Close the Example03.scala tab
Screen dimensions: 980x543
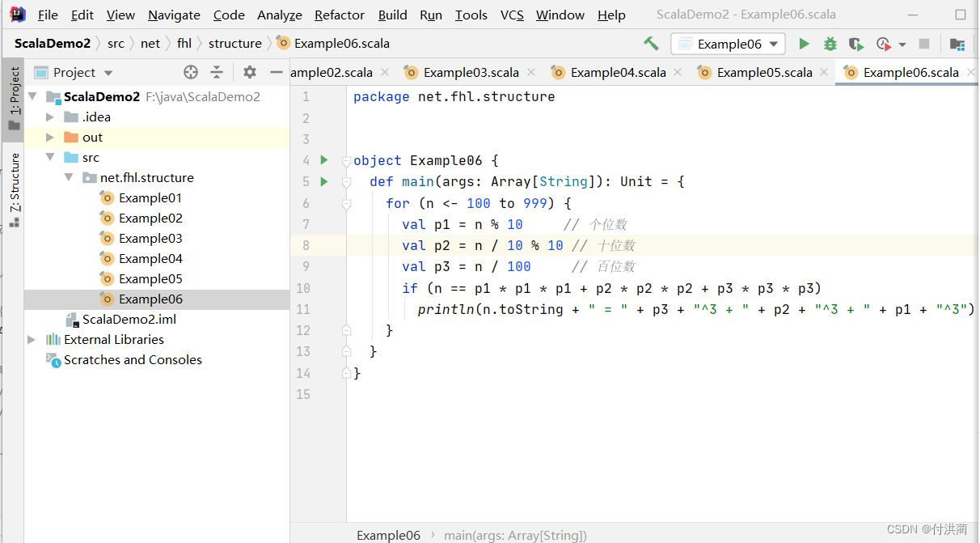pyautogui.click(x=532, y=72)
